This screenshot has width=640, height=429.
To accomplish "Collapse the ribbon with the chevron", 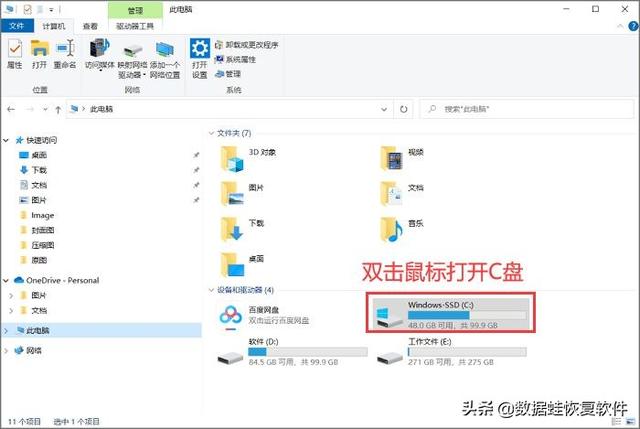I will click(620, 26).
